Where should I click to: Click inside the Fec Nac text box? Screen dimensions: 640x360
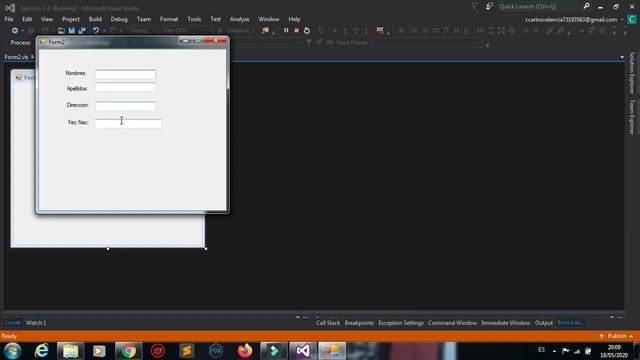(128, 123)
